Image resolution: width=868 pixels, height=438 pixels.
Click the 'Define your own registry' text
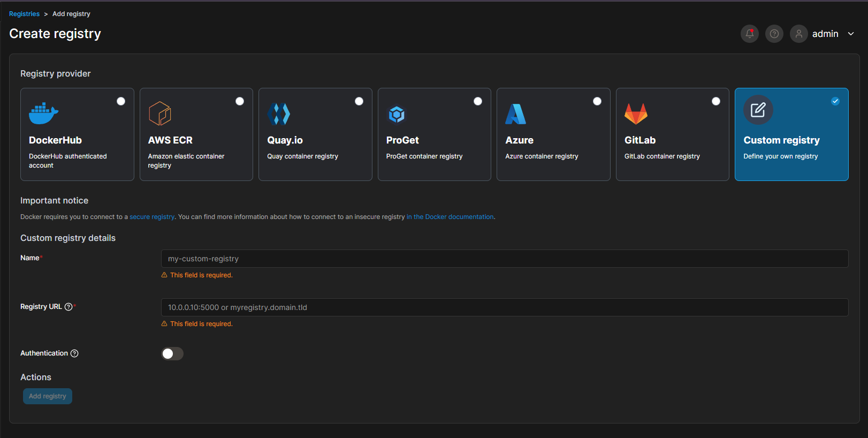[781, 156]
